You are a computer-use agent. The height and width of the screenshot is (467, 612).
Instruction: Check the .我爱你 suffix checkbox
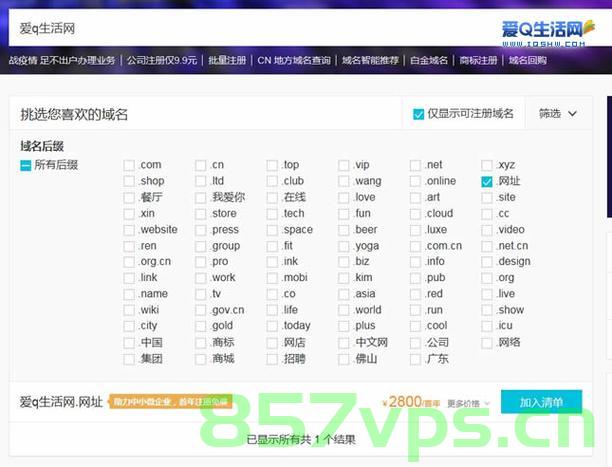[201, 198]
